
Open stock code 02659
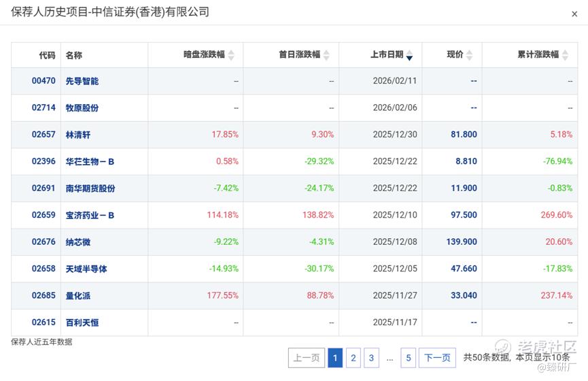tap(44, 215)
